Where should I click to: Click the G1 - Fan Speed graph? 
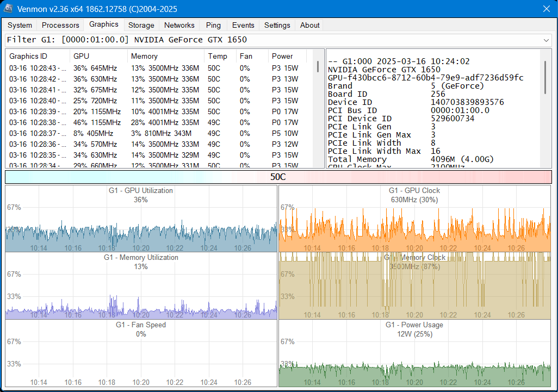141,353
